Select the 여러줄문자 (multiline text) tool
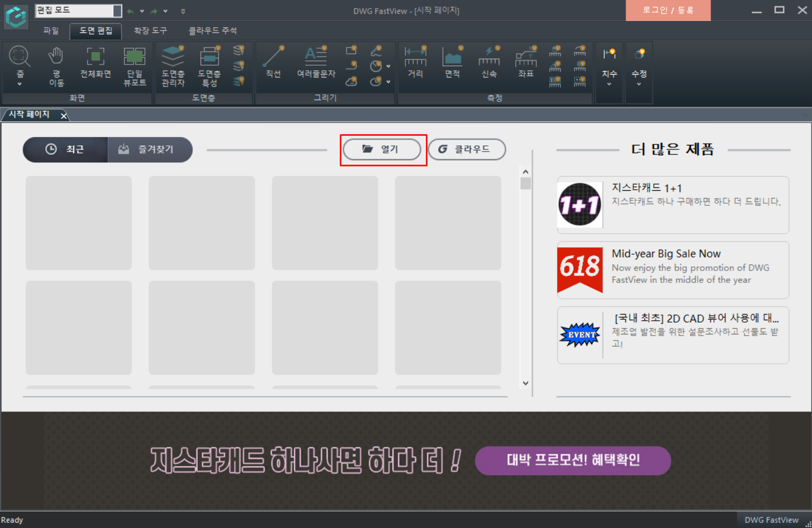812x528 pixels. 316,62
